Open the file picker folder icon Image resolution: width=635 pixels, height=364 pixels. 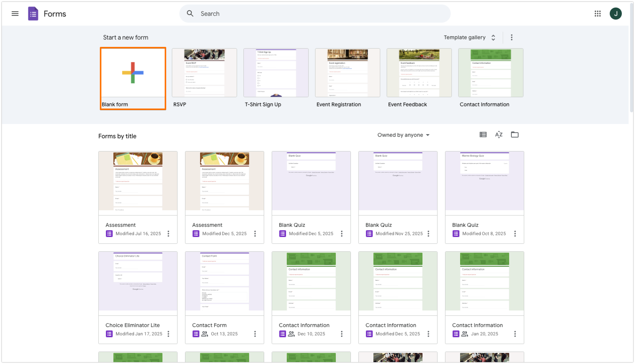click(x=514, y=135)
